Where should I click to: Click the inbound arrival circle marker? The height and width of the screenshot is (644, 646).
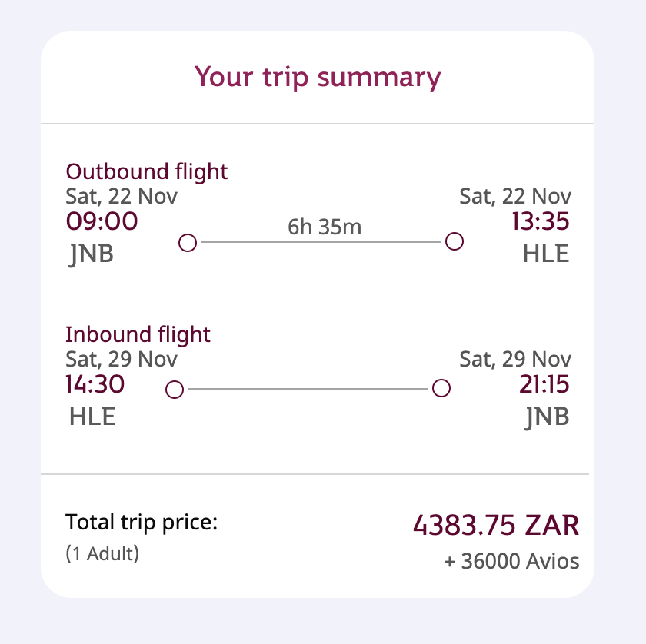click(442, 388)
